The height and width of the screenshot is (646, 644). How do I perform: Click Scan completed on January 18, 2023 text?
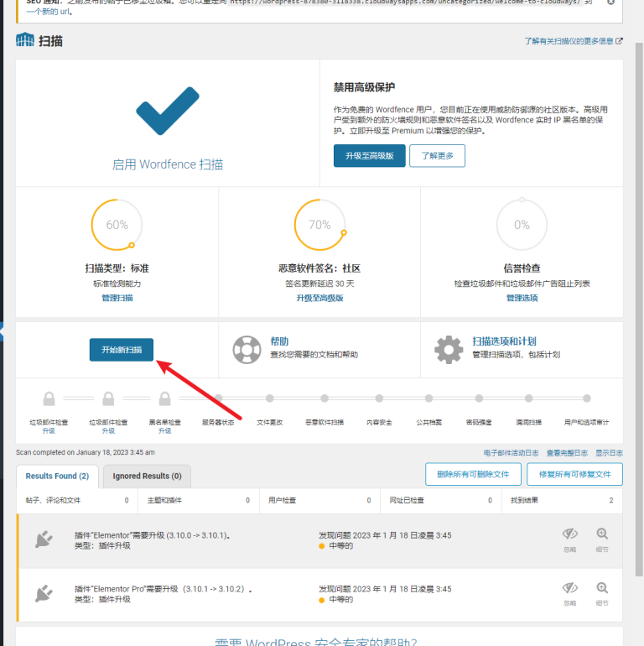86,452
